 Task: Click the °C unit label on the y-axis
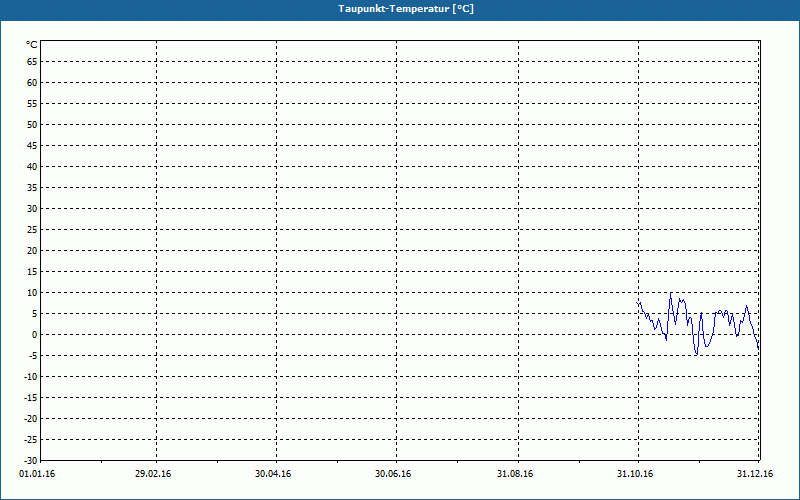pos(31,45)
